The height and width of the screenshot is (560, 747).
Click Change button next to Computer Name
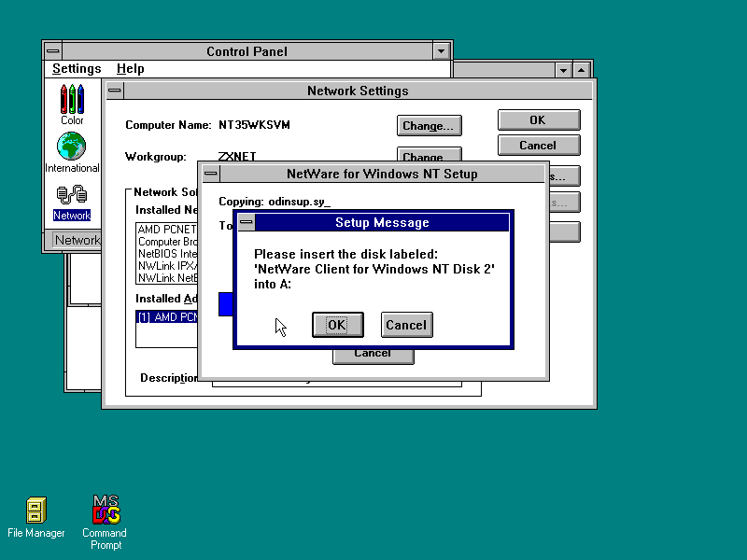coord(429,126)
